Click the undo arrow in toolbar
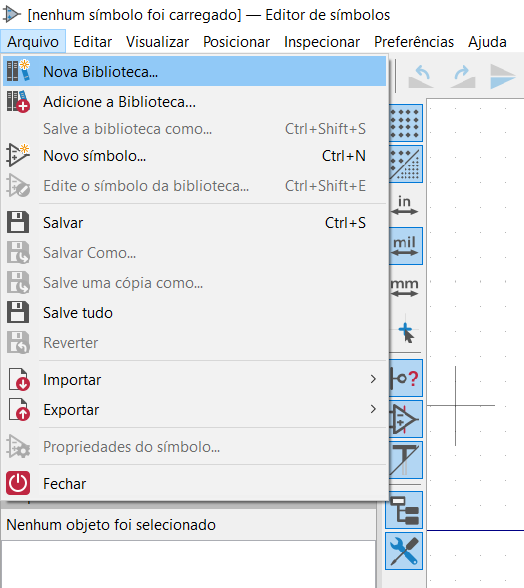Viewport: 524px width, 588px height. 421,77
